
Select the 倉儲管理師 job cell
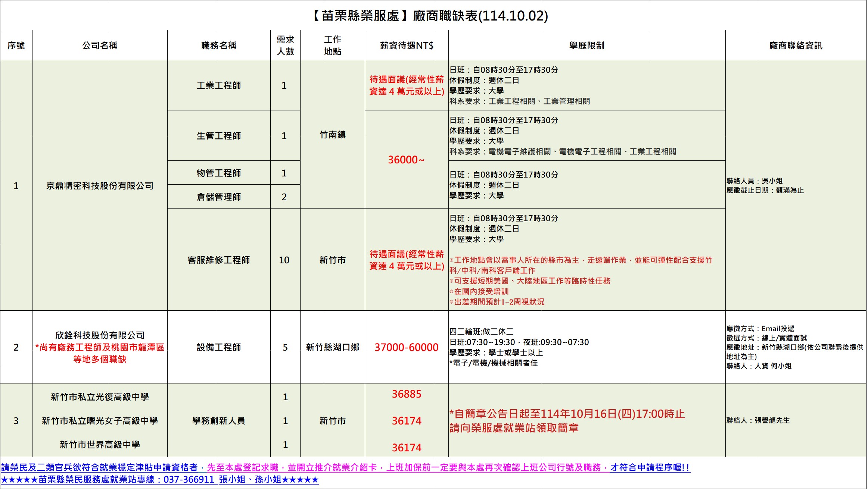pyautogui.click(x=219, y=197)
